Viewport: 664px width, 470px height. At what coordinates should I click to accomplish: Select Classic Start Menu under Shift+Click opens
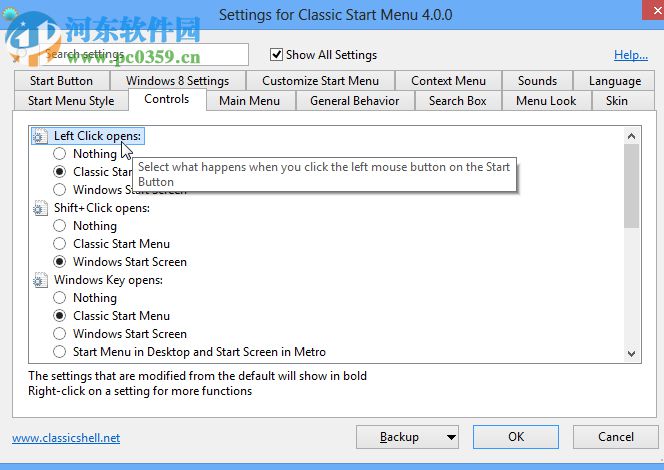[59, 244]
